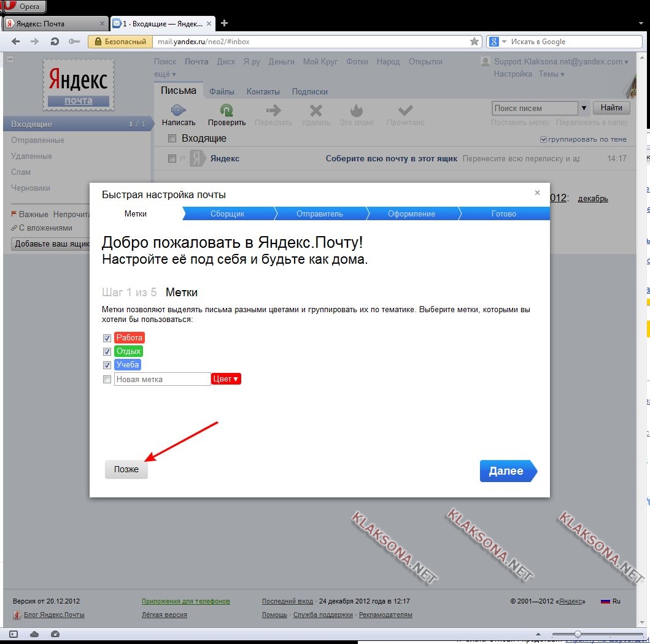Screen dimensions: 650x644
Task: Click the Переслать forward arrow icon
Action: pos(273,110)
